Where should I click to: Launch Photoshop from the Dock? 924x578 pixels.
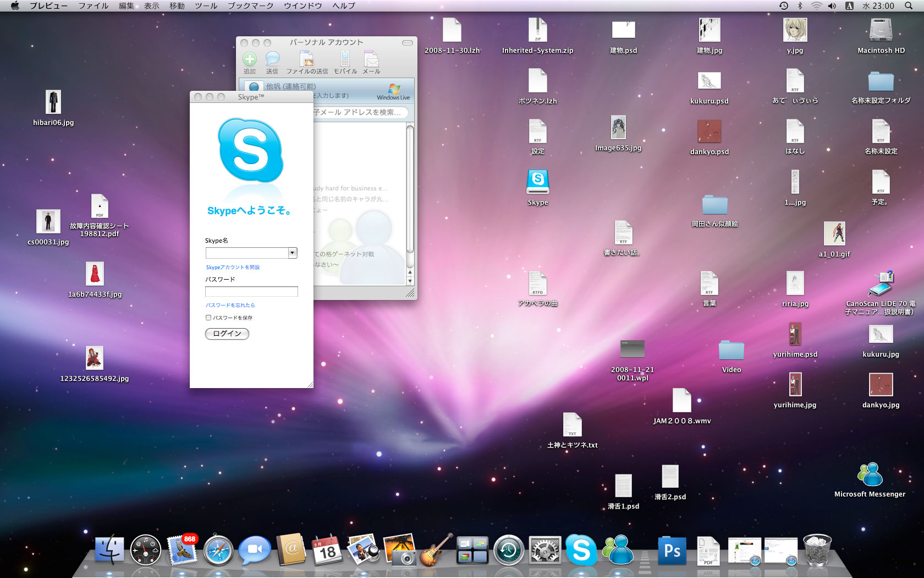(x=672, y=550)
